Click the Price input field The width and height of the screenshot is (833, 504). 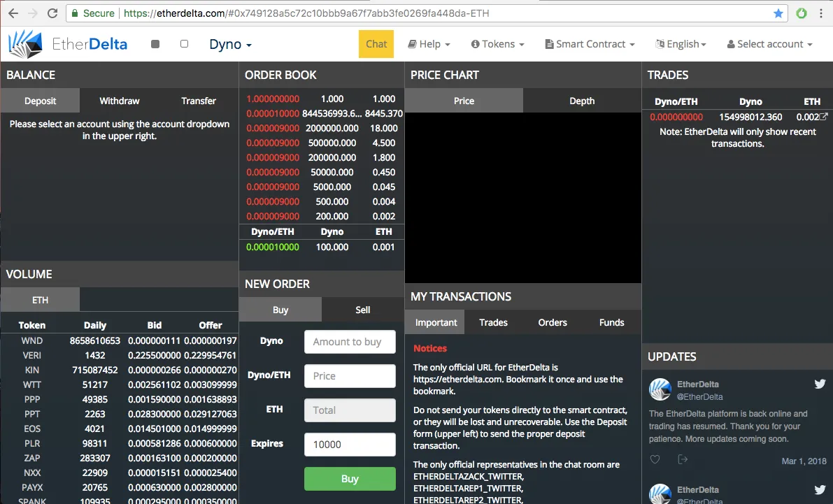pos(350,376)
